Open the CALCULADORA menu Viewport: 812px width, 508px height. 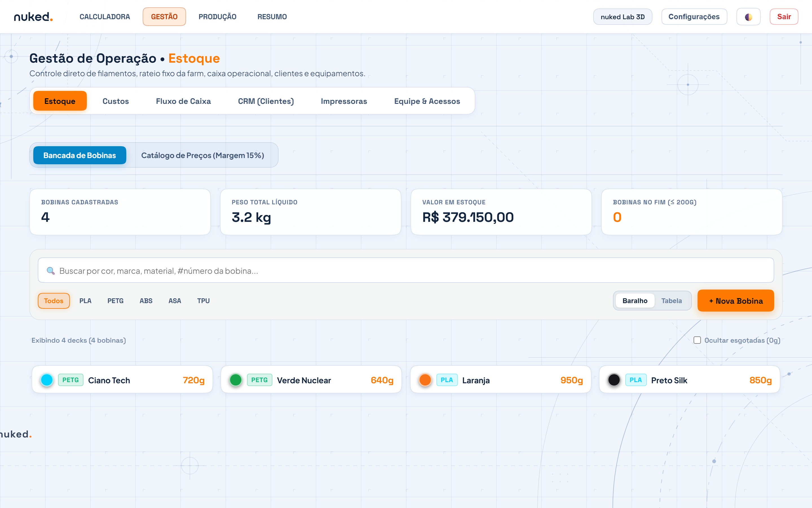tap(105, 17)
